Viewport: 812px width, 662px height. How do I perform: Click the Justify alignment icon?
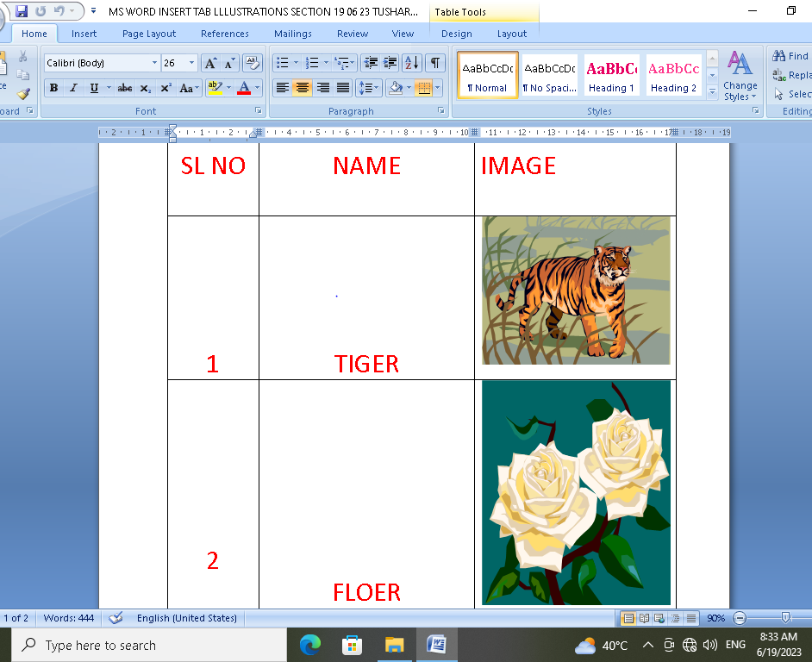(x=343, y=88)
